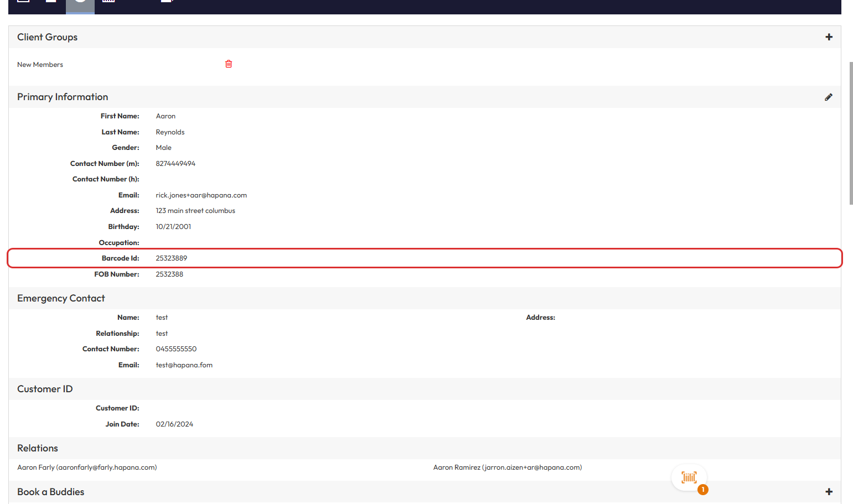Viewport: 853px width, 504px height.
Task: Delete the New Members client group
Action: 229,64
